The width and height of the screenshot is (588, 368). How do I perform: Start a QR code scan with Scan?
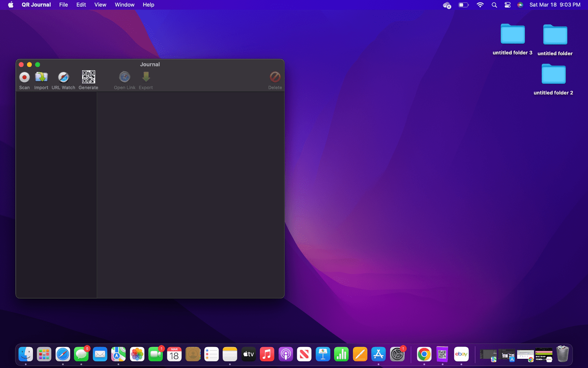(24, 81)
